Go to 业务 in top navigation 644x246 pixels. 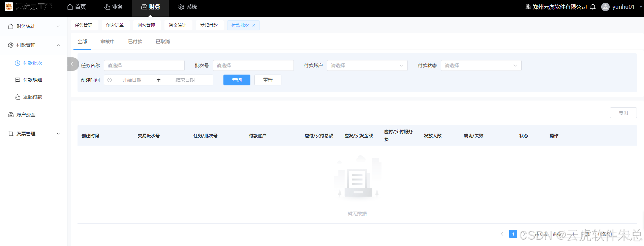[114, 7]
